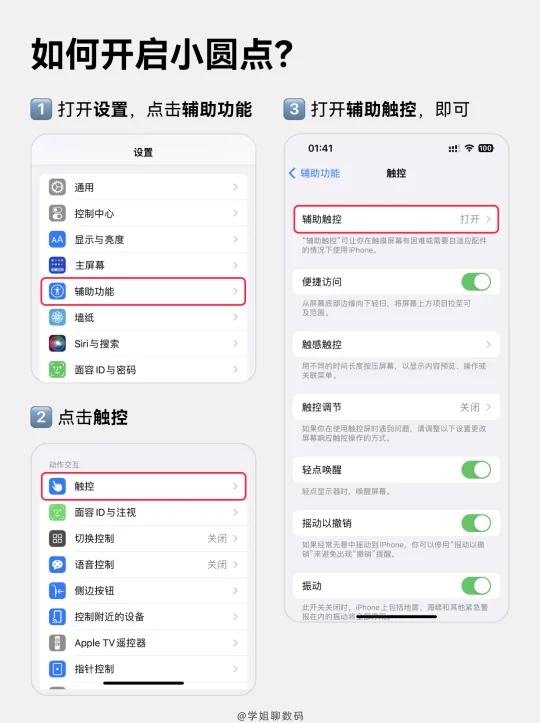
Task: Tap the 指针控制 icon
Action: [57, 669]
